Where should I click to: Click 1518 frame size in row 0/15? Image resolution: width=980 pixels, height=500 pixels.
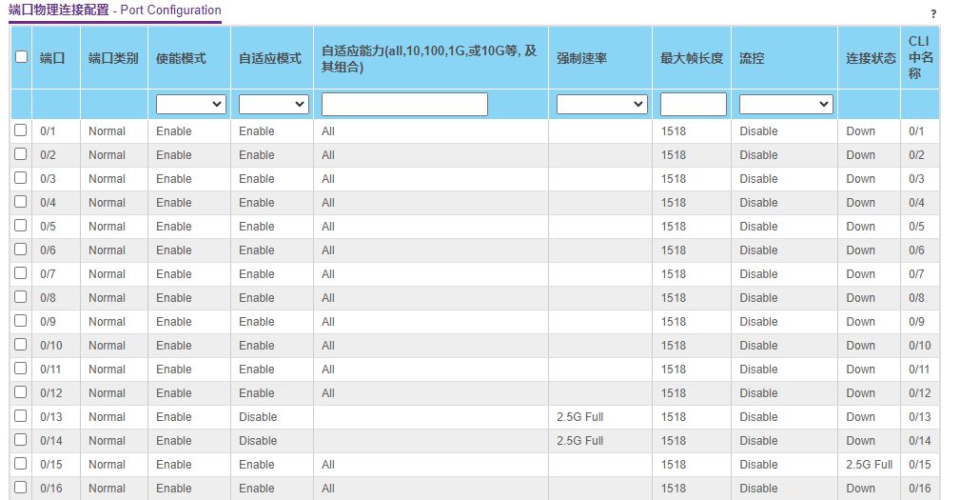673,465
